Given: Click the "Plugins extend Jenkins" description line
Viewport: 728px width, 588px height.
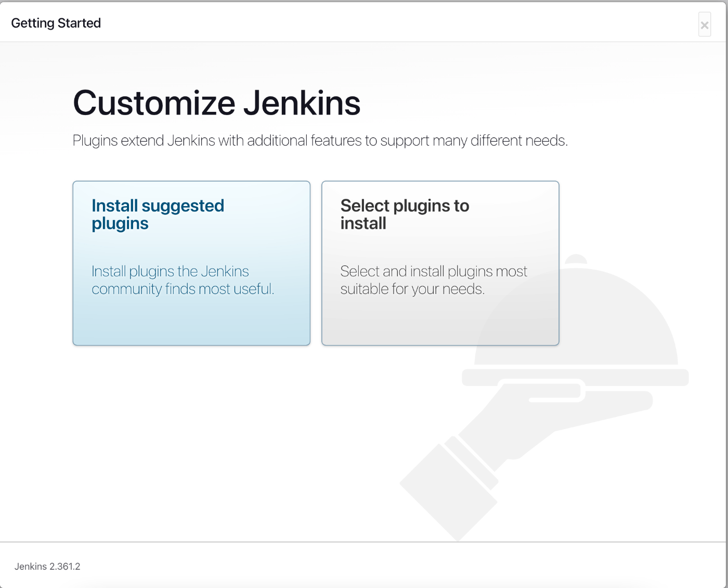Looking at the screenshot, I should coord(320,140).
